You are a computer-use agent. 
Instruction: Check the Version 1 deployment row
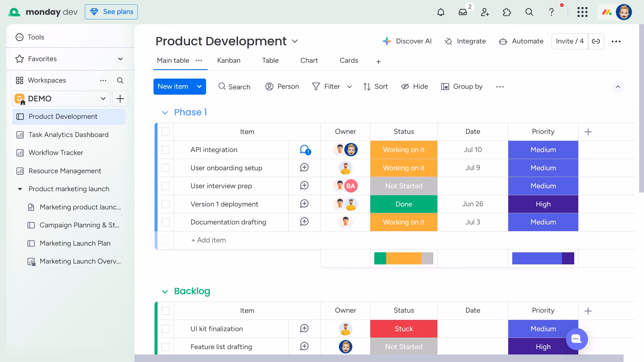pos(166,204)
